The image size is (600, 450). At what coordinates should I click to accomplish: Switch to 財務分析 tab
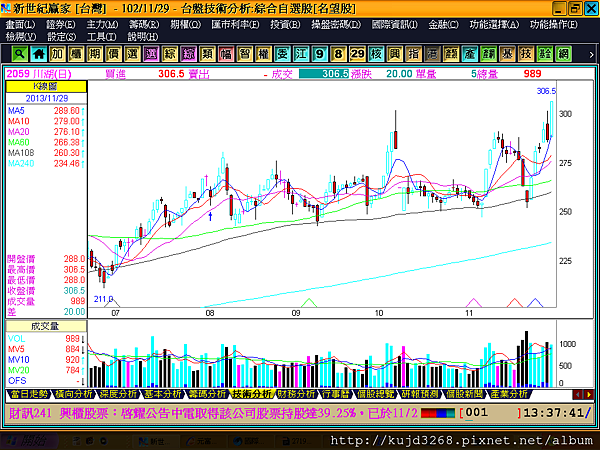296,394
